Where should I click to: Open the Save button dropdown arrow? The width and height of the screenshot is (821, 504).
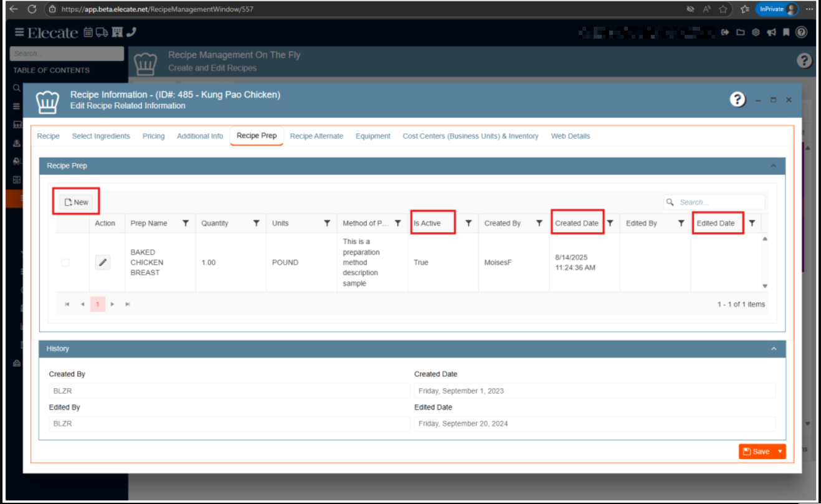tap(780, 452)
